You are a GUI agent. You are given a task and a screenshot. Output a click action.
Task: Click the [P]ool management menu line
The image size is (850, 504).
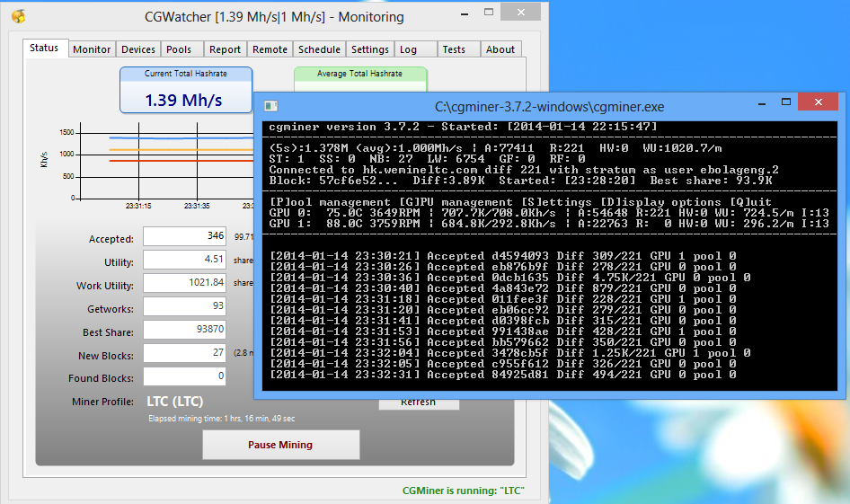tap(520, 202)
